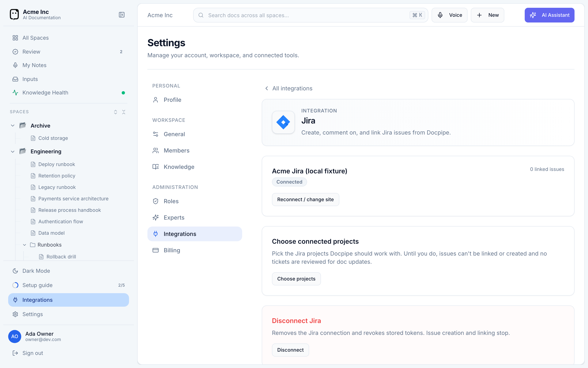Open General workspace settings
The width and height of the screenshot is (588, 368).
(x=195, y=134)
